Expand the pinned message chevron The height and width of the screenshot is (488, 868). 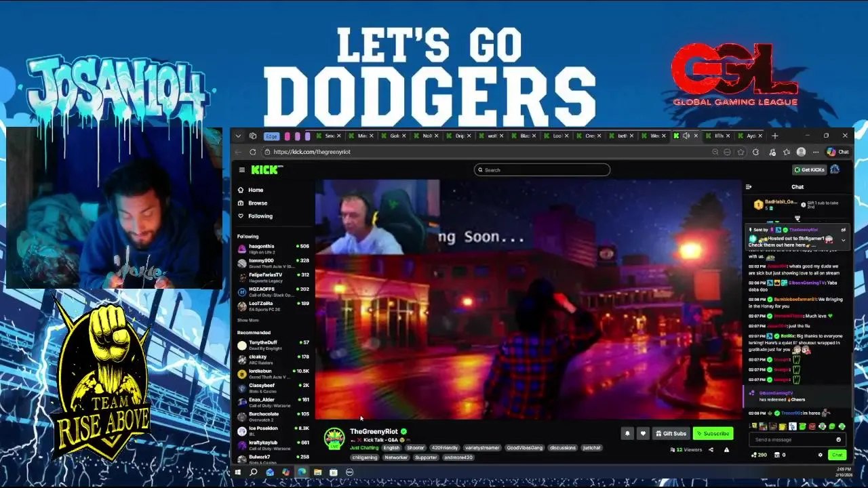pyautogui.click(x=844, y=240)
